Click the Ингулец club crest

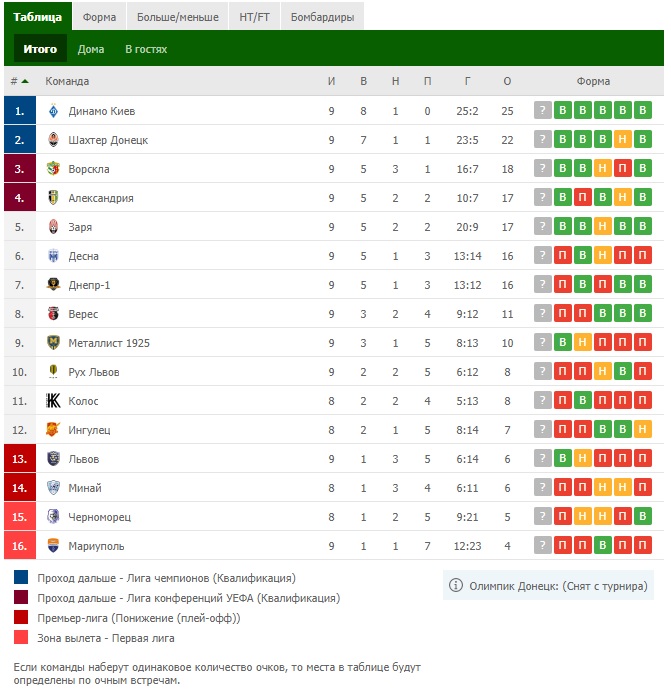click(53, 429)
